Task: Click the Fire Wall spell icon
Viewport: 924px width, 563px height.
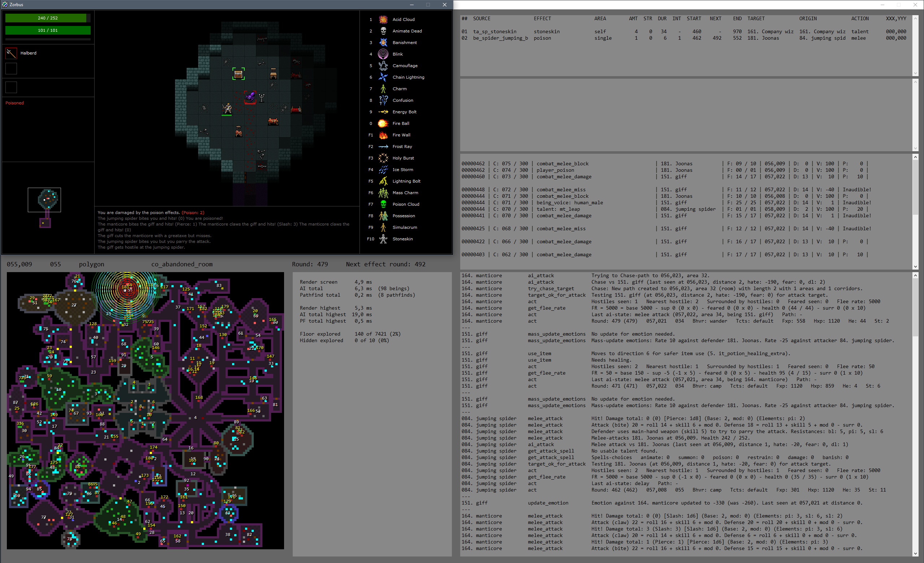Action: click(x=383, y=135)
